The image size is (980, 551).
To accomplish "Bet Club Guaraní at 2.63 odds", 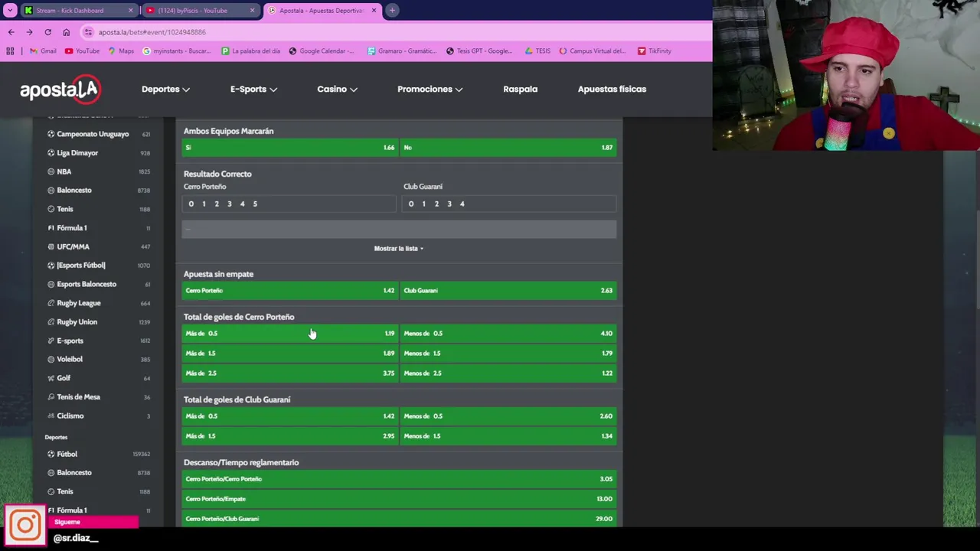I will (508, 291).
